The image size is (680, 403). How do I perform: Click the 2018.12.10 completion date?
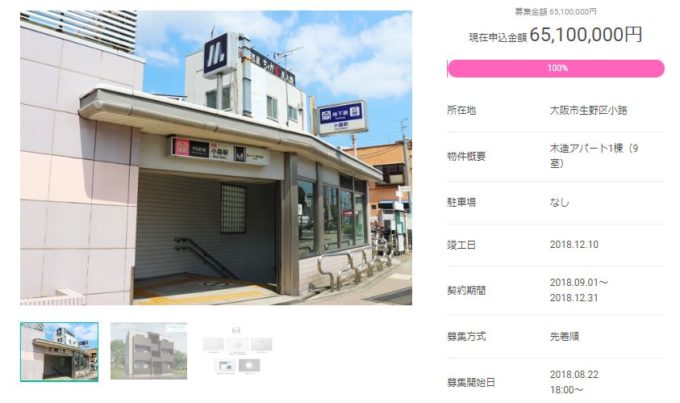574,245
